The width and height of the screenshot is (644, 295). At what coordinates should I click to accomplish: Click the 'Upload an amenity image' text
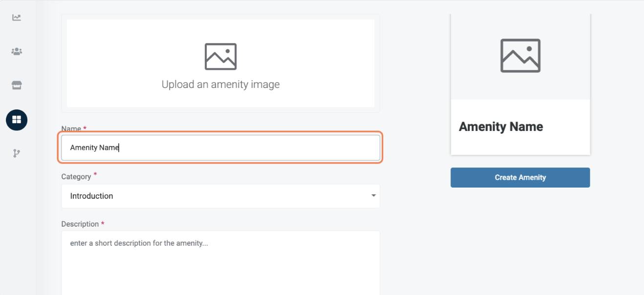pyautogui.click(x=220, y=84)
